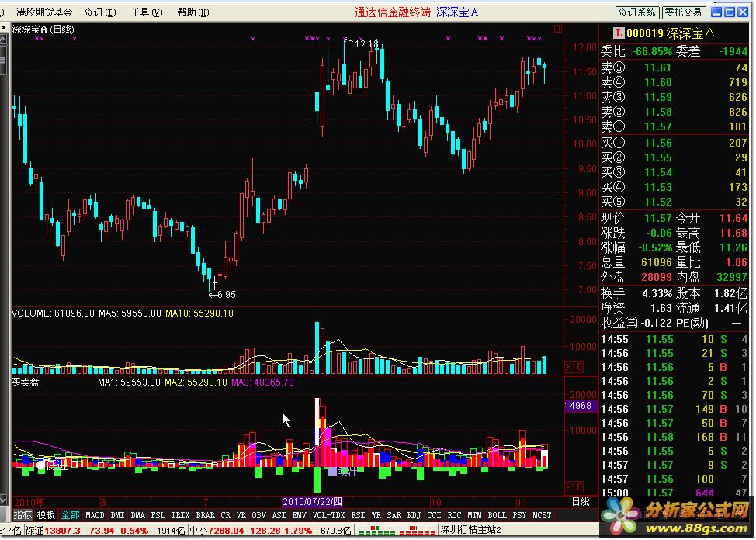The width and height of the screenshot is (756, 540).
Task: Click the 2010/07/22/四 date marker
Action: 313,502
